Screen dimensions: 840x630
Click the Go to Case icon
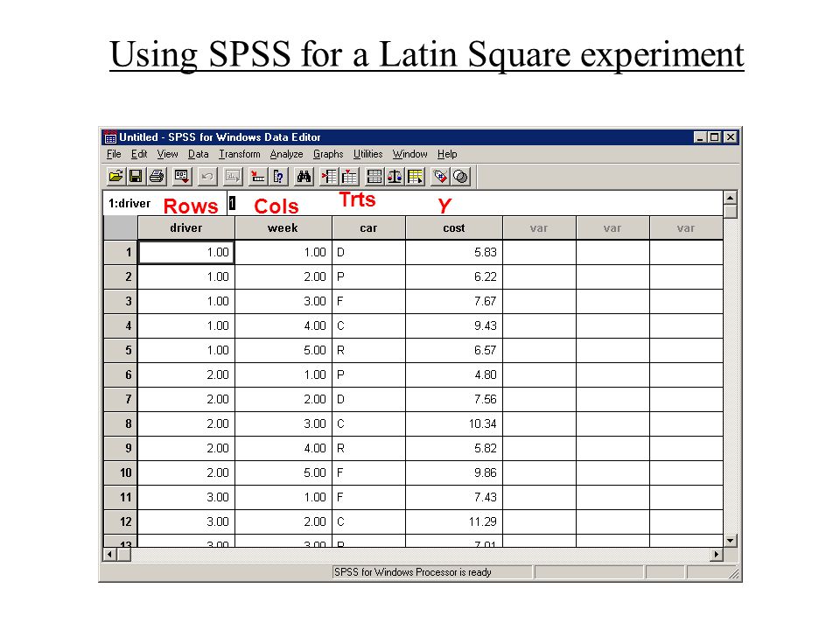pyautogui.click(x=258, y=176)
